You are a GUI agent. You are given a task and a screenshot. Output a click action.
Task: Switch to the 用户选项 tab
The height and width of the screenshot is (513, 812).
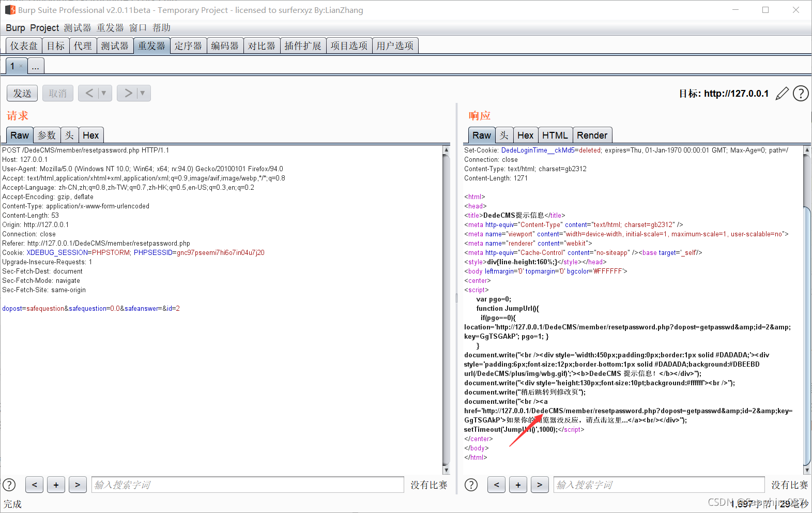click(395, 46)
